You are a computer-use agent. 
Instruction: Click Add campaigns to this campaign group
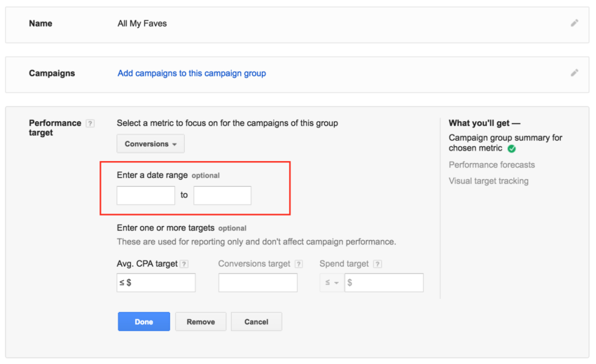click(192, 73)
